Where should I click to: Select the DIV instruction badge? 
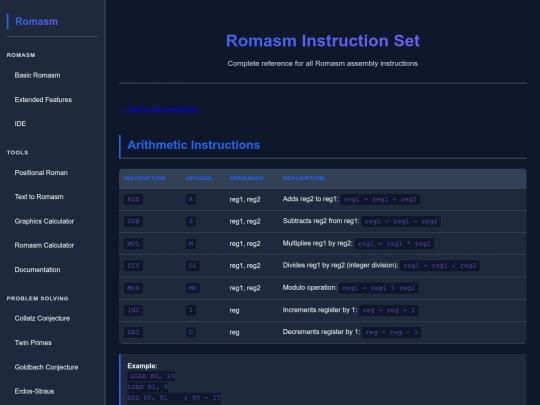(133, 266)
